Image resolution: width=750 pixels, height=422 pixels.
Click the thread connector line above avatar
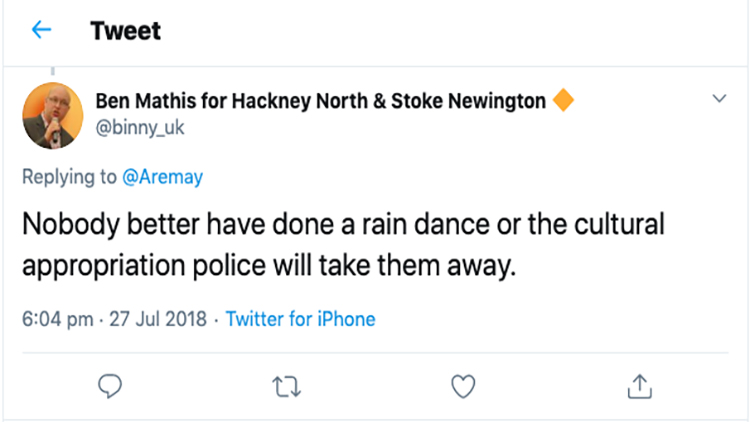(x=51, y=74)
